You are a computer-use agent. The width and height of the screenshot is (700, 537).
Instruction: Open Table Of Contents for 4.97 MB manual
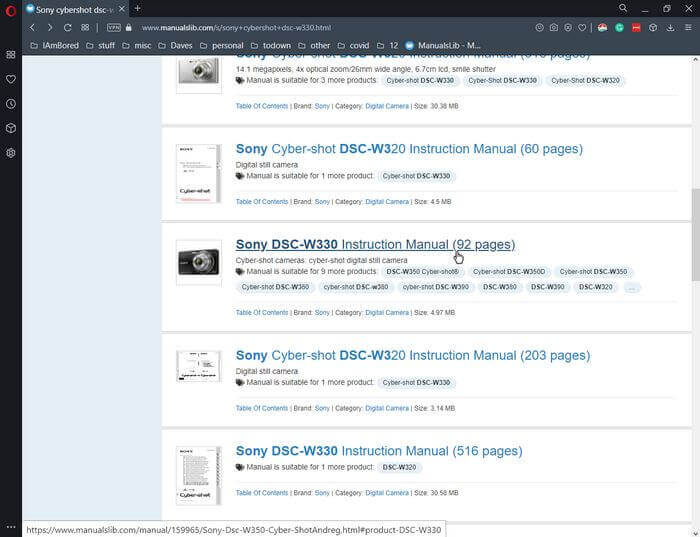tap(262, 312)
